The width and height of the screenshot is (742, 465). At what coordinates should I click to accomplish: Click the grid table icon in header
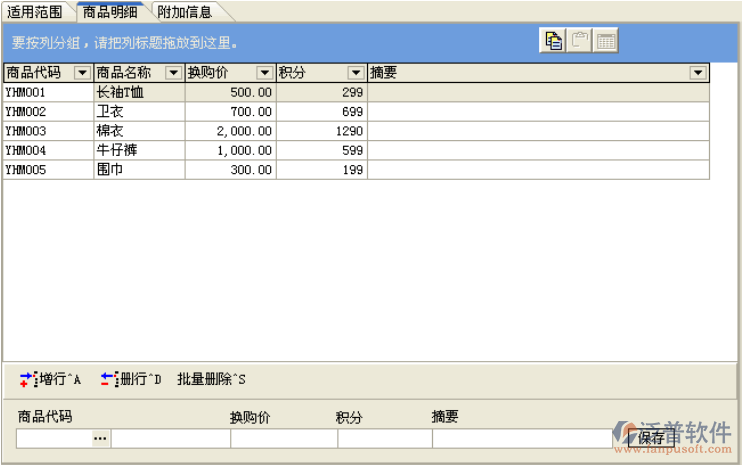(606, 41)
